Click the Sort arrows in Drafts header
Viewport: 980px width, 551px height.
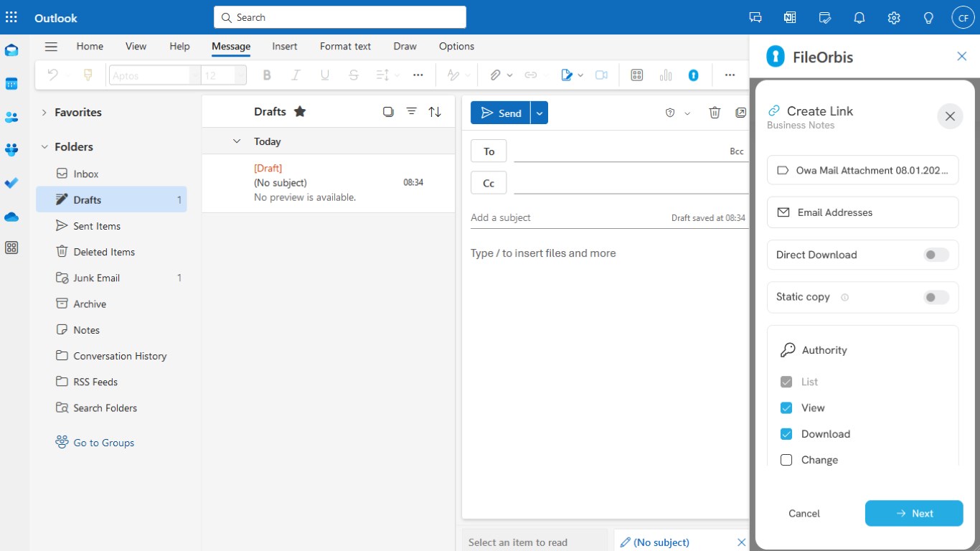point(435,112)
